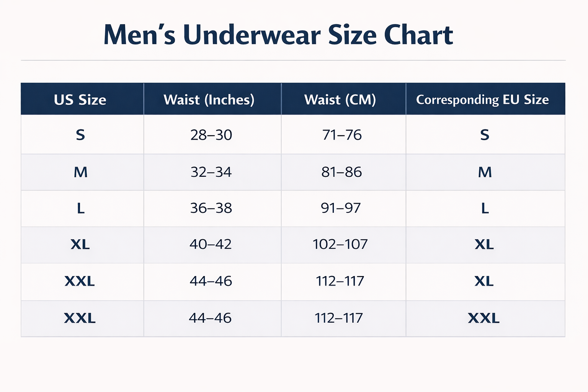
Task: Select the 28–30 waist inches cell
Action: 211,135
